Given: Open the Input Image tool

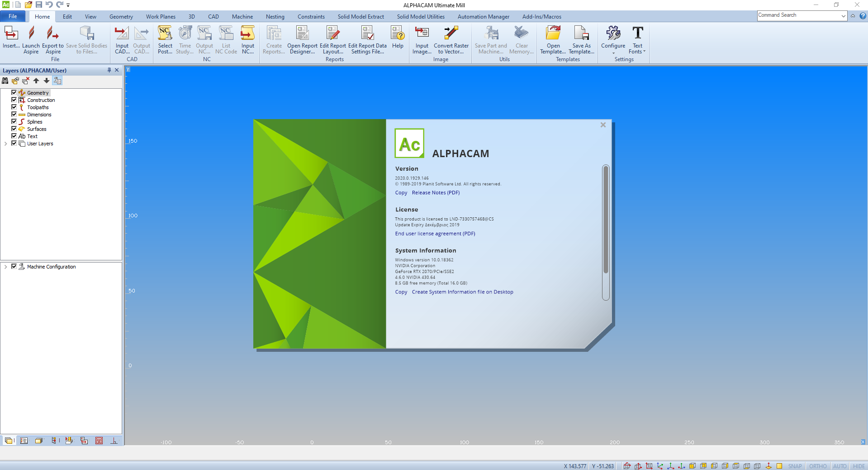Looking at the screenshot, I should click(422, 40).
